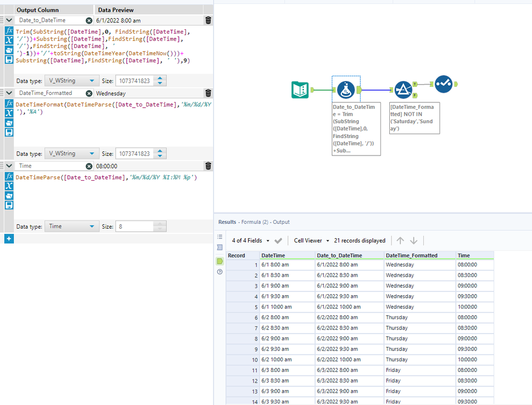Delete the Time expression with trash icon
Viewport: 532px width, 405px height.
click(x=208, y=166)
